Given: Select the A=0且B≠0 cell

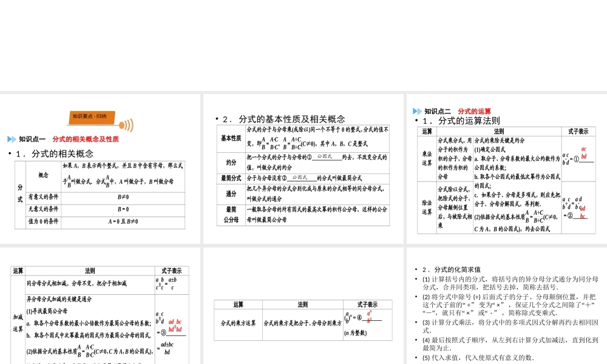Looking at the screenshot, I should coord(123,221).
